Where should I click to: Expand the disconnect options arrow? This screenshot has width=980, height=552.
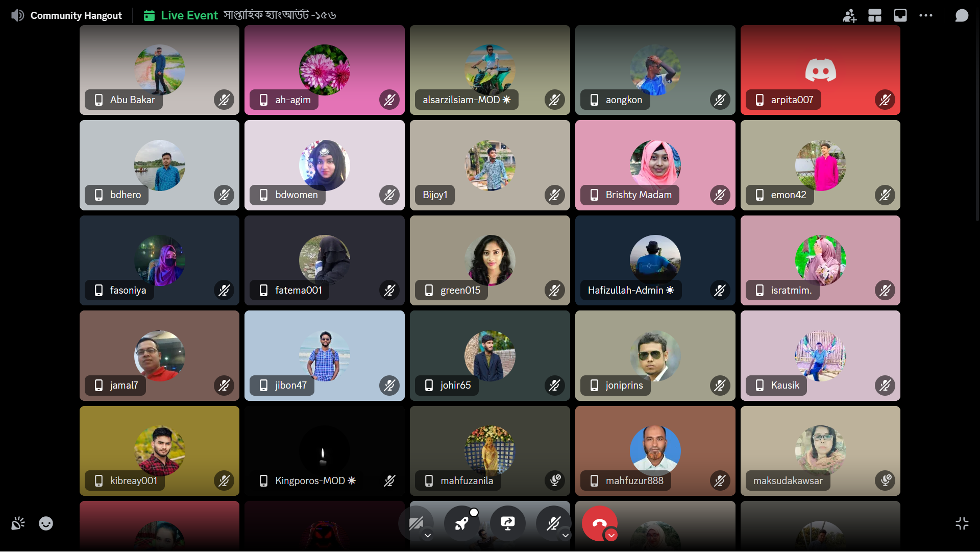pyautogui.click(x=611, y=535)
